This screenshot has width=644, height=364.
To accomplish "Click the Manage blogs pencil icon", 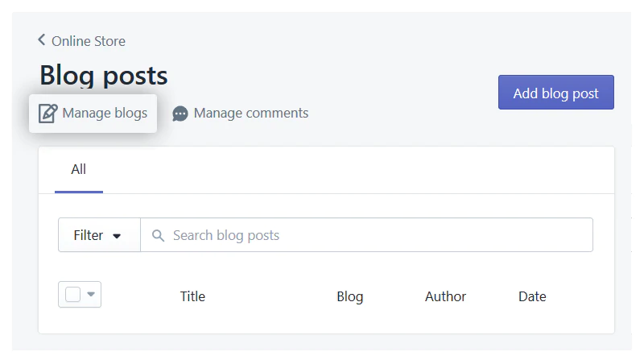I will [48, 114].
